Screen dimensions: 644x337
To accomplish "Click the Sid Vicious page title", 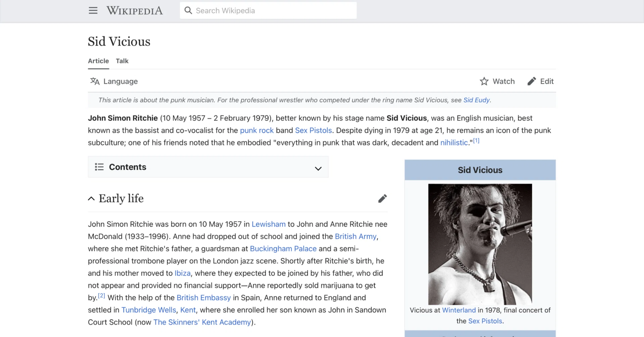I will (x=119, y=42).
